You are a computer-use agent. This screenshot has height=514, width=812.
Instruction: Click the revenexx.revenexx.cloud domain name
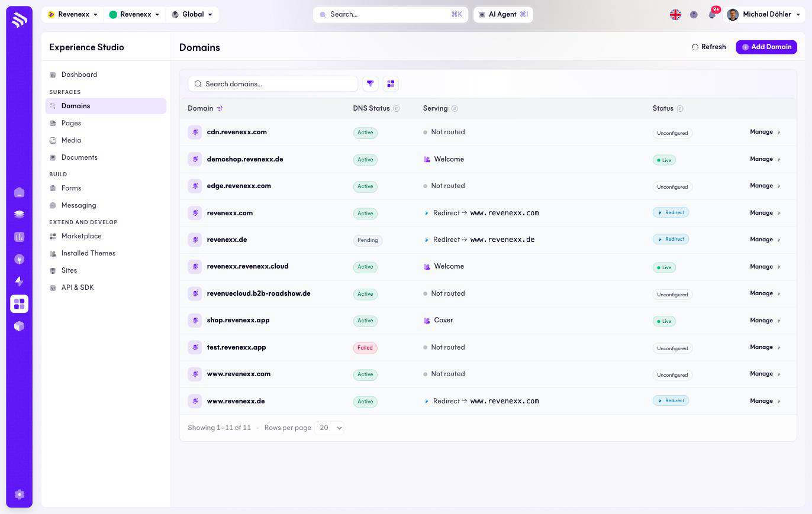coord(247,266)
